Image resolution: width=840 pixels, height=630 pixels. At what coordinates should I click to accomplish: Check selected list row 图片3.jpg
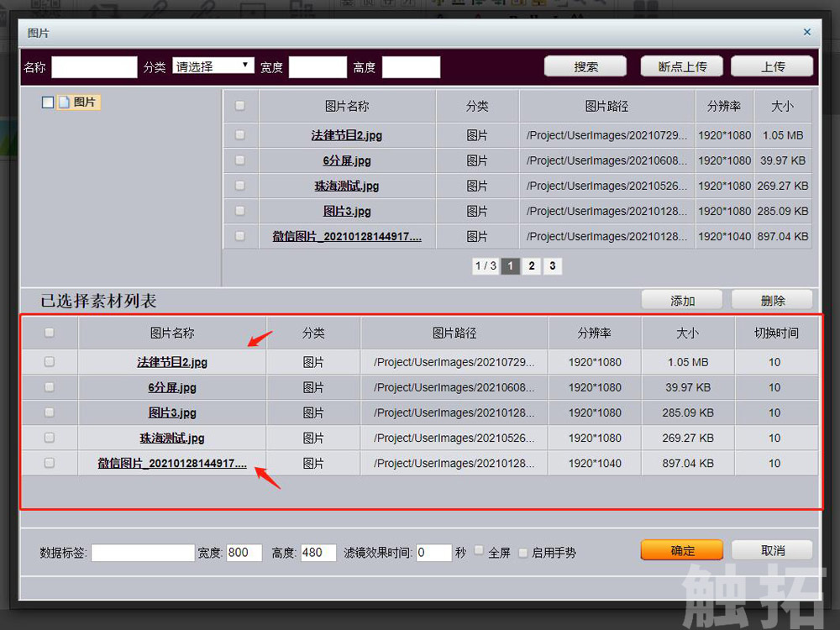coord(50,412)
